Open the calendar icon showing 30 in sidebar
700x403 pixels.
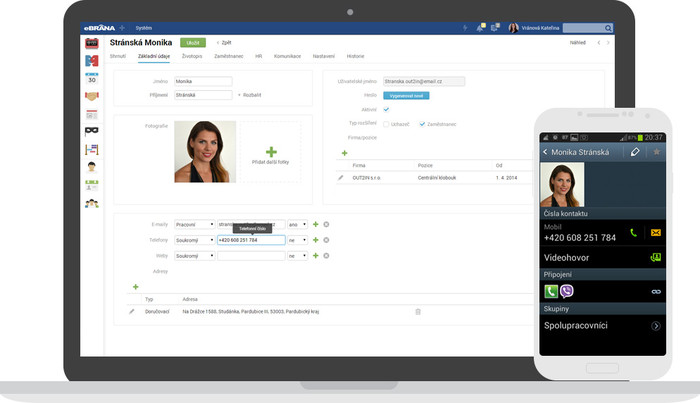(x=92, y=79)
